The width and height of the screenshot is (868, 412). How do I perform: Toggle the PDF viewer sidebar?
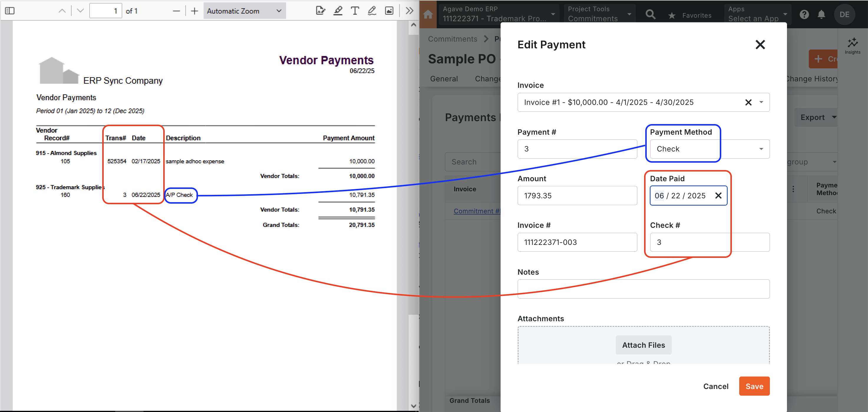pyautogui.click(x=10, y=11)
